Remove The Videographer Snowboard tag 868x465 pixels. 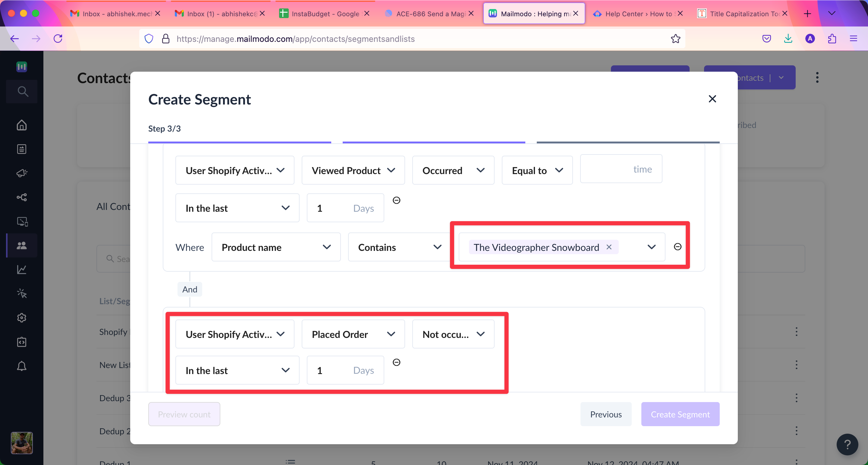click(x=609, y=247)
